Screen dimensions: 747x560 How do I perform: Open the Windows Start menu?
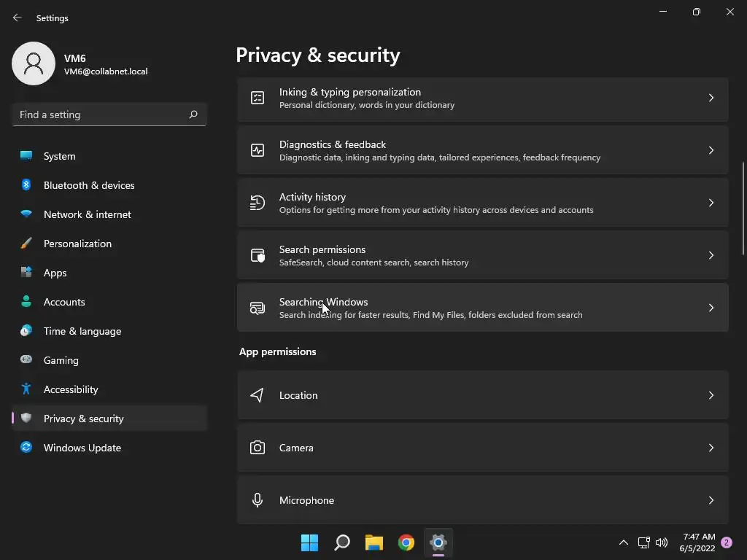tap(309, 542)
